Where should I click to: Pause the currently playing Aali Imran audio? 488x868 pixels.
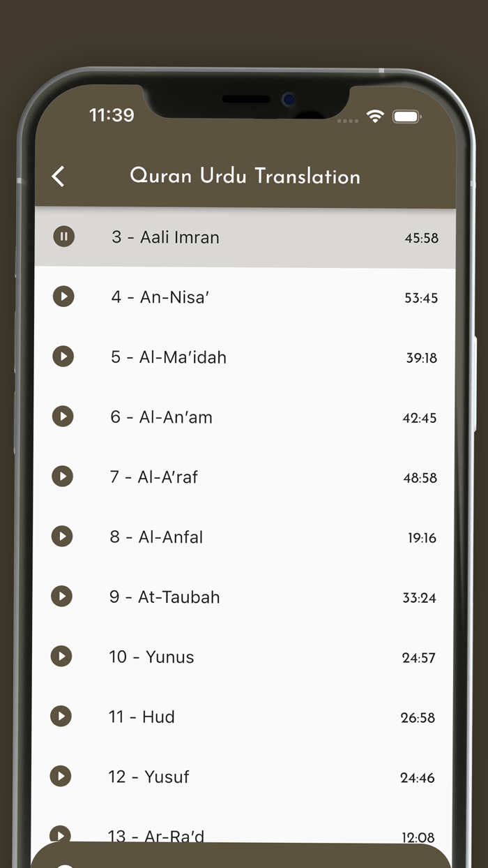click(x=63, y=237)
